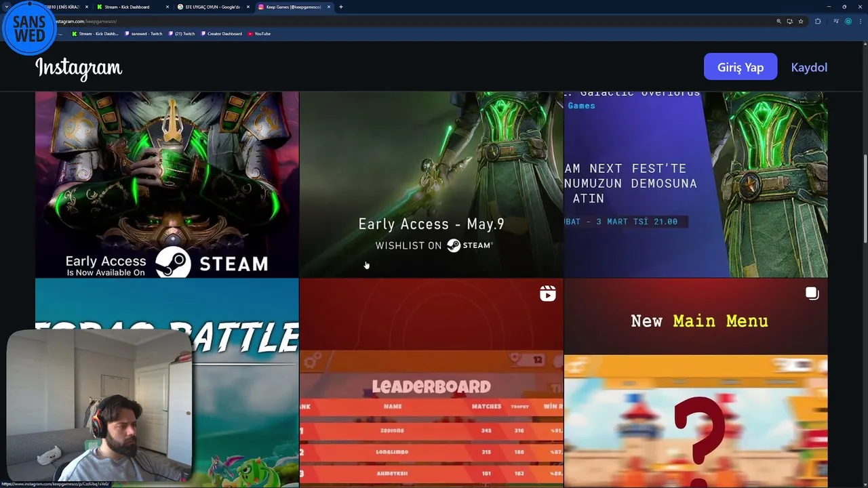Click the carousel icon on New Main Menu post

(812, 293)
